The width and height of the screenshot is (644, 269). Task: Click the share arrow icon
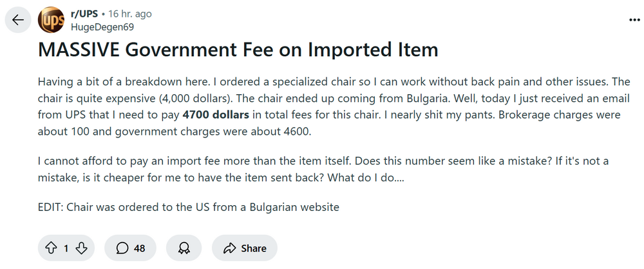(229, 248)
